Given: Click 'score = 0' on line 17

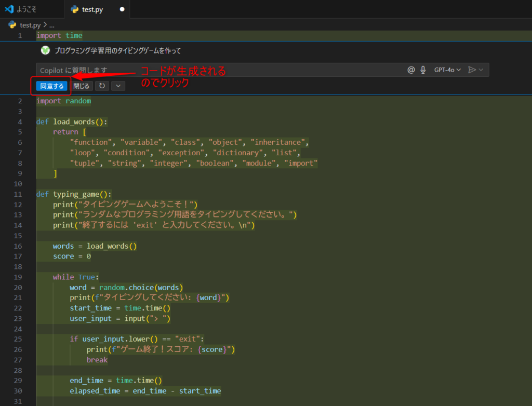Looking at the screenshot, I should click(72, 256).
